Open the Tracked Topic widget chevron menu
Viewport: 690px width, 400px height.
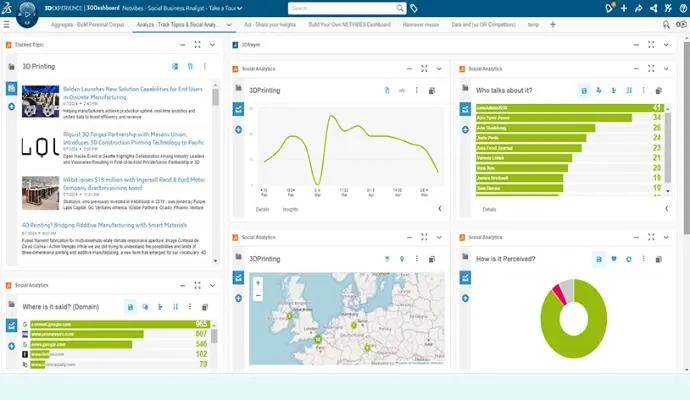(213, 44)
